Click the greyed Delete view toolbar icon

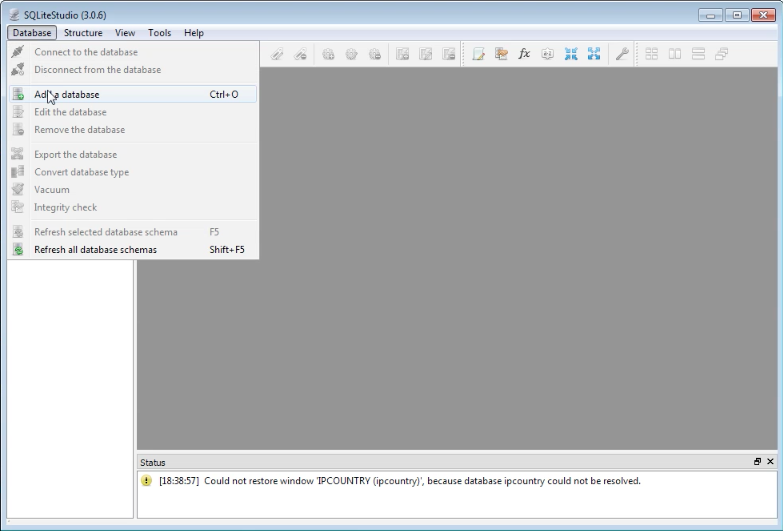(448, 54)
